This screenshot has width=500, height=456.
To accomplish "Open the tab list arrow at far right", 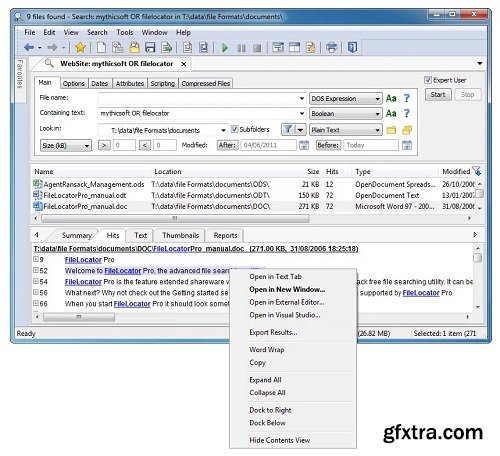I will click(x=480, y=63).
